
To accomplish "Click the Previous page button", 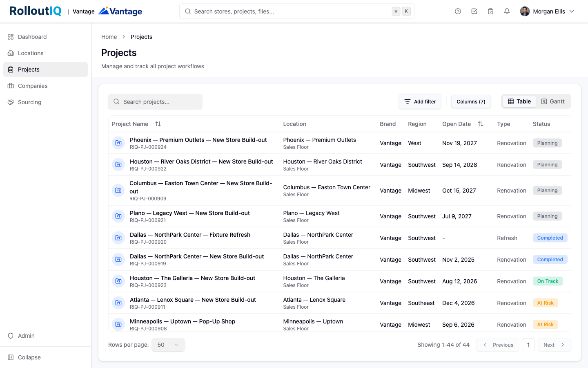I will point(497,345).
